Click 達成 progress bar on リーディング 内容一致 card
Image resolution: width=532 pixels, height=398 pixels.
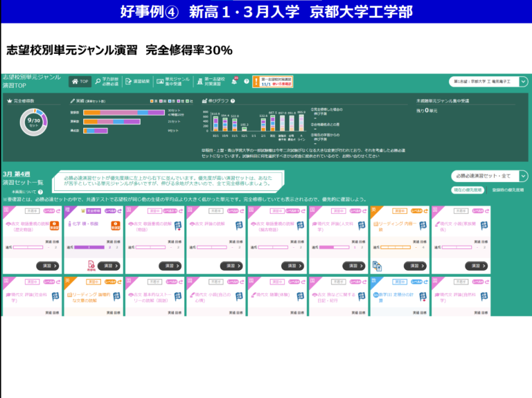pos(396,248)
